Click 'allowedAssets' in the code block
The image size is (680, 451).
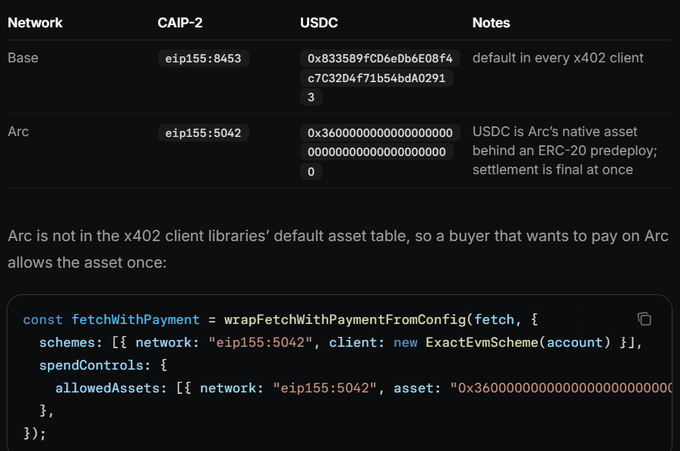pos(107,388)
